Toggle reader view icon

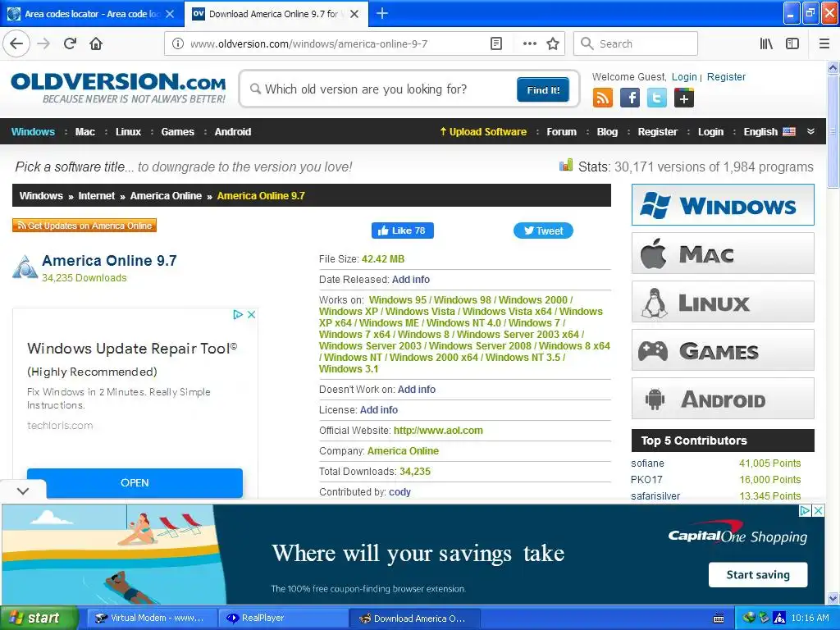(x=496, y=44)
